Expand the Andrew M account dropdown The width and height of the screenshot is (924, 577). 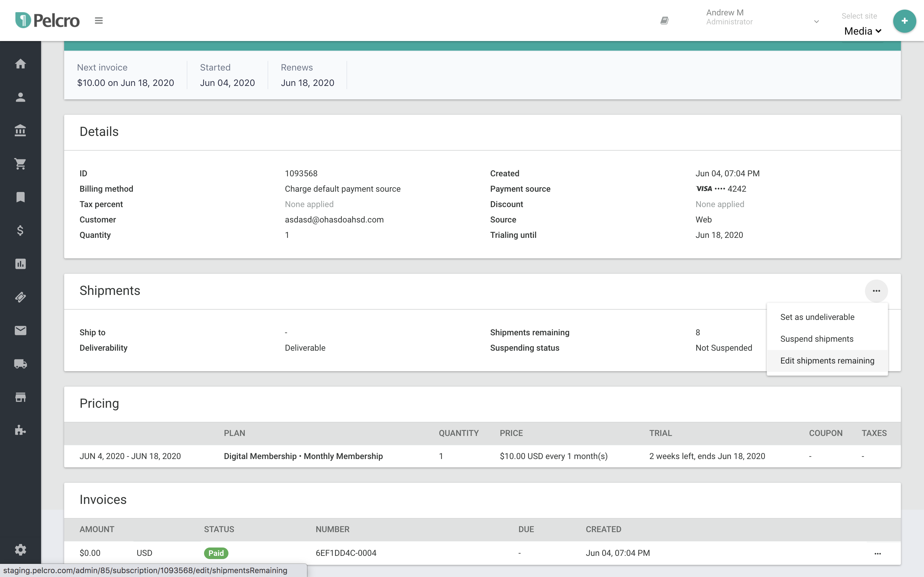pos(816,21)
